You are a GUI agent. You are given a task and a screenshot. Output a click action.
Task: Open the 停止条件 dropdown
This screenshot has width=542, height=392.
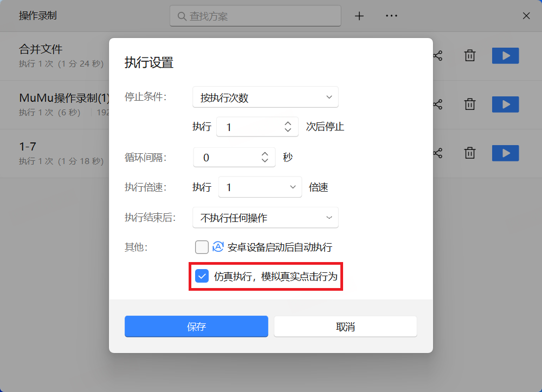(265, 97)
